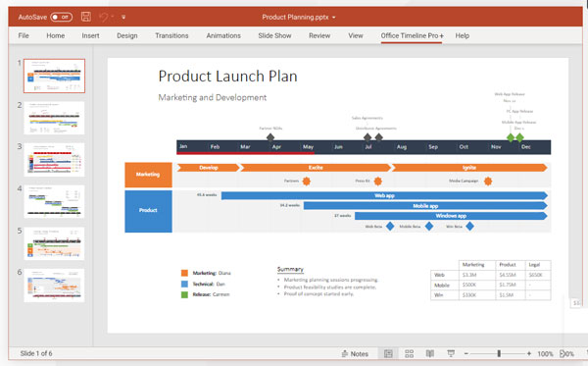Image resolution: width=588 pixels, height=366 pixels.
Task: Select the Excite arrow task bar
Action: 316,168
